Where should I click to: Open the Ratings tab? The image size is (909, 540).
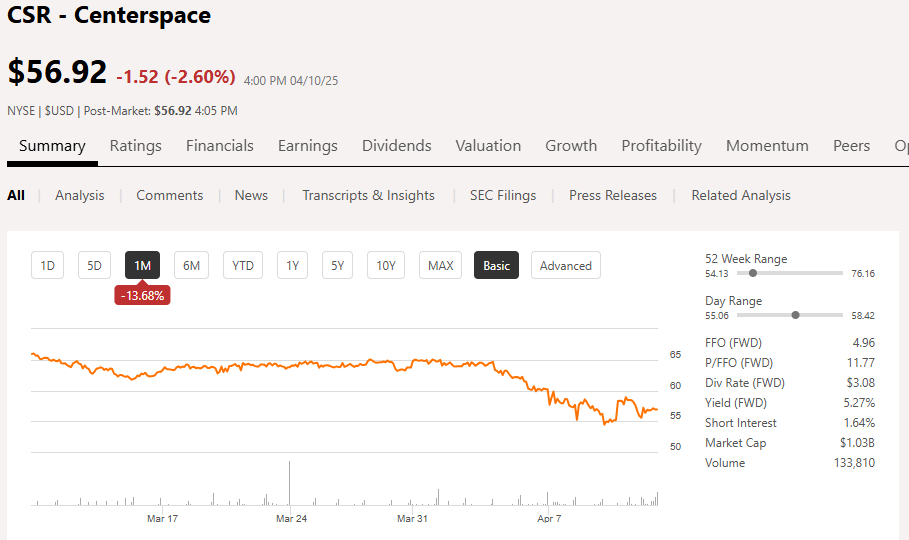point(135,146)
